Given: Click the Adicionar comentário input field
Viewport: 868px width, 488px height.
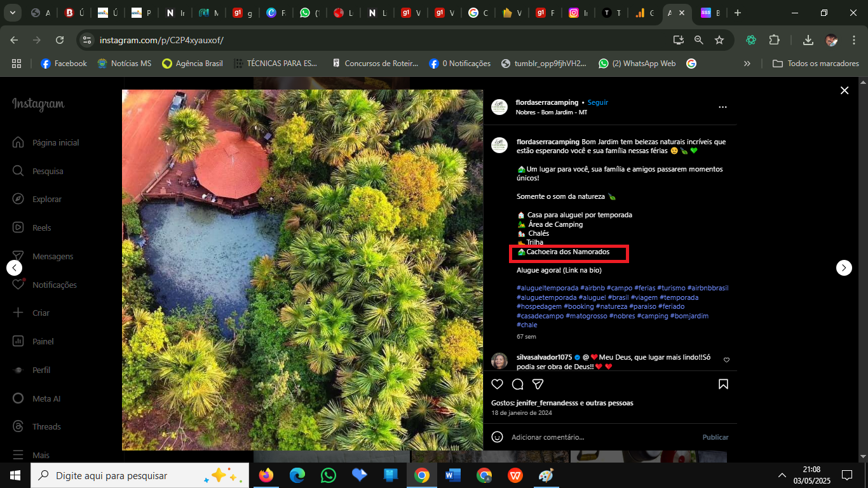Looking at the screenshot, I should pyautogui.click(x=597, y=437).
